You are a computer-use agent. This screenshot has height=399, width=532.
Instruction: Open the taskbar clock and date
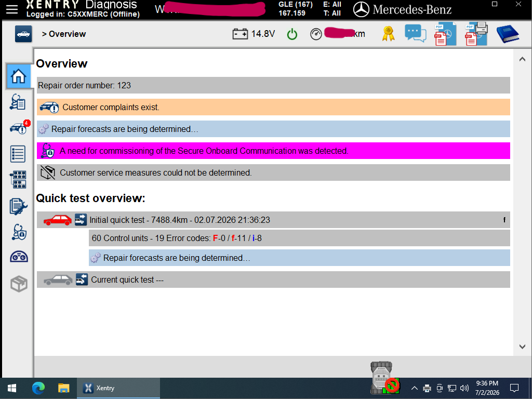point(487,388)
